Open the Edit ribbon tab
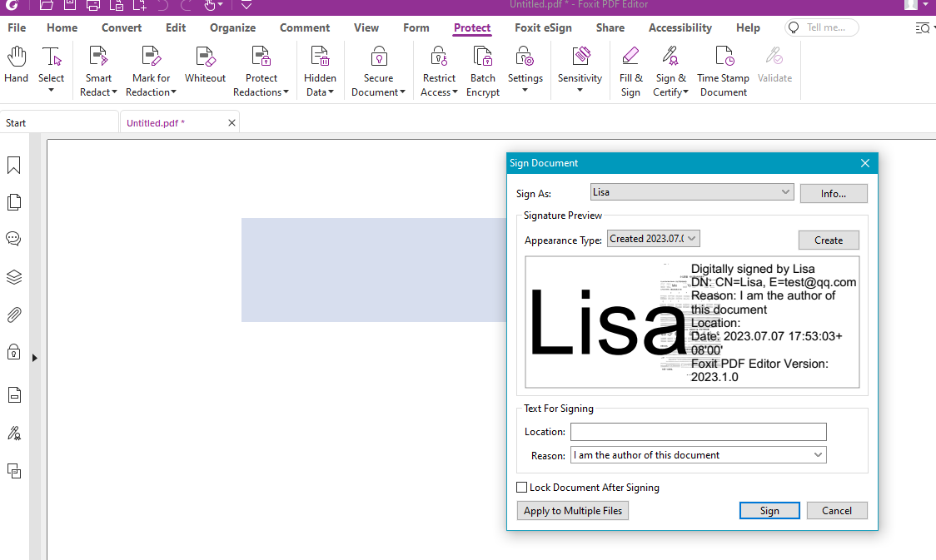The image size is (936, 560). (176, 28)
